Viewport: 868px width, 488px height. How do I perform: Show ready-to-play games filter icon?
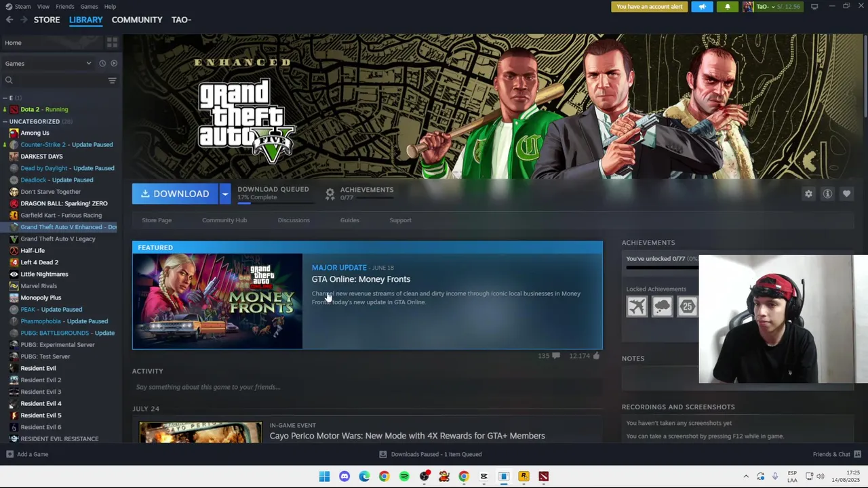tap(114, 64)
